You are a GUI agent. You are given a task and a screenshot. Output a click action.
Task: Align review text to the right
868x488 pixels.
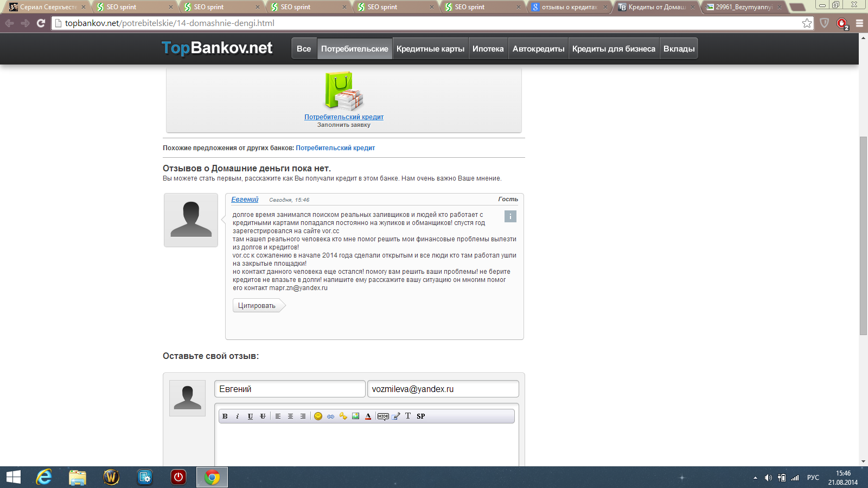click(x=303, y=416)
